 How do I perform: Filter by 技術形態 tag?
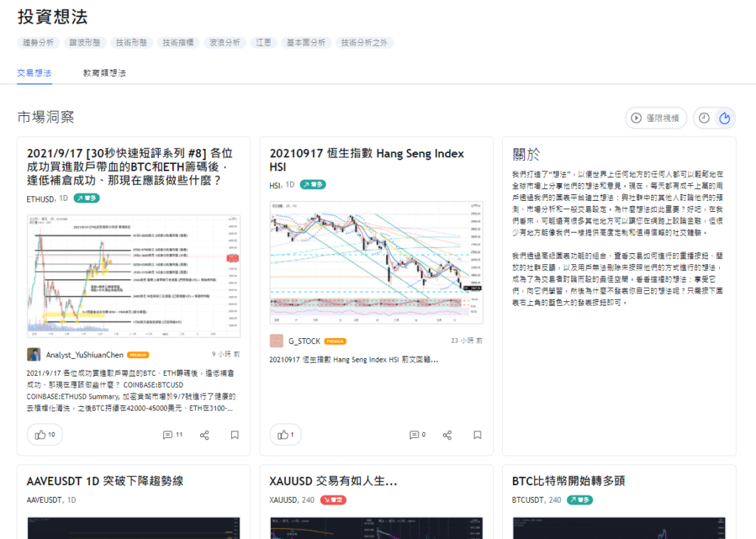click(x=131, y=42)
